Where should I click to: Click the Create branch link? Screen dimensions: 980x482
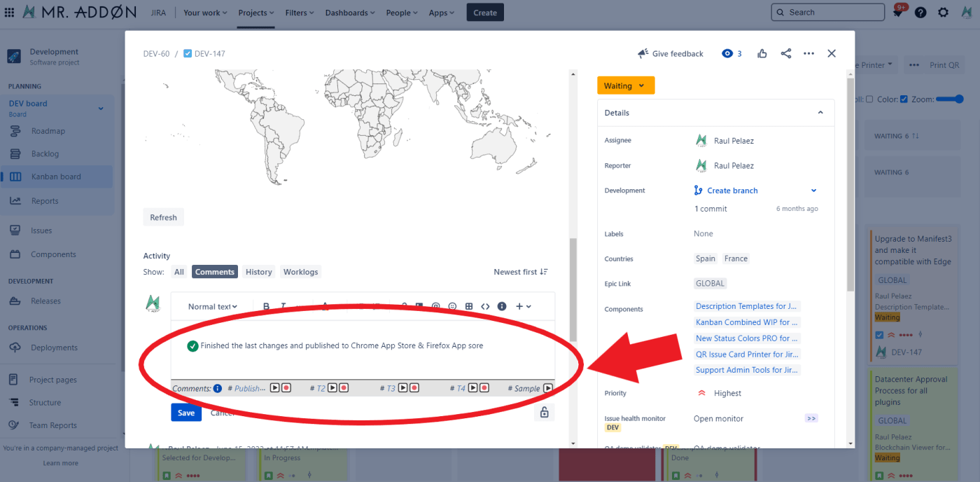(x=732, y=191)
